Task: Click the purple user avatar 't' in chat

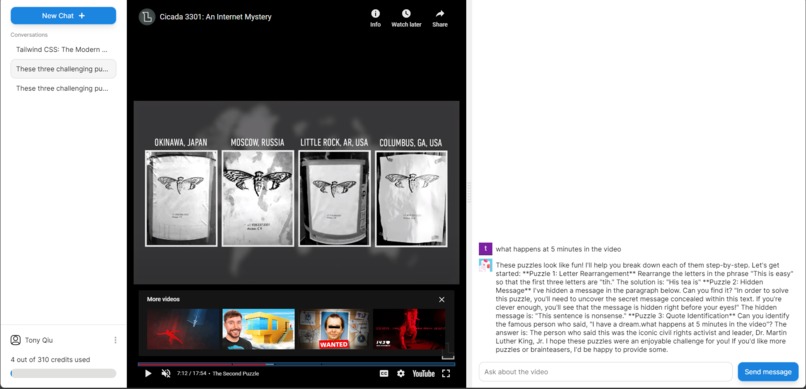Action: point(485,249)
